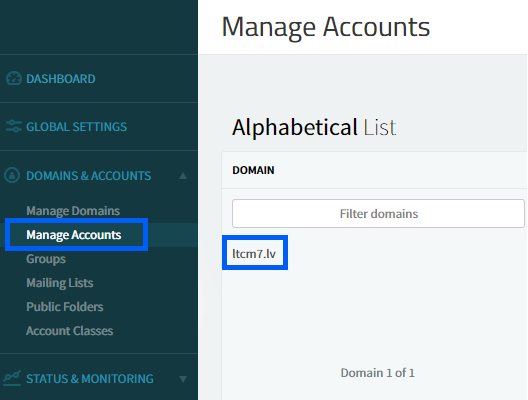
Task: Click the Status & Monitoring chart icon
Action: pos(12,378)
